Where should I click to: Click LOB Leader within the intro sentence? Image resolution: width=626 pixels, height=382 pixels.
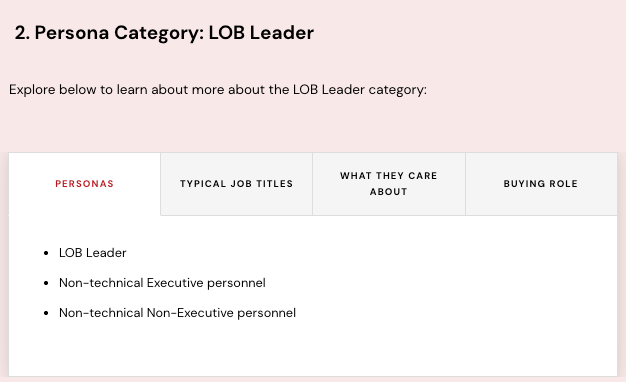329,89
